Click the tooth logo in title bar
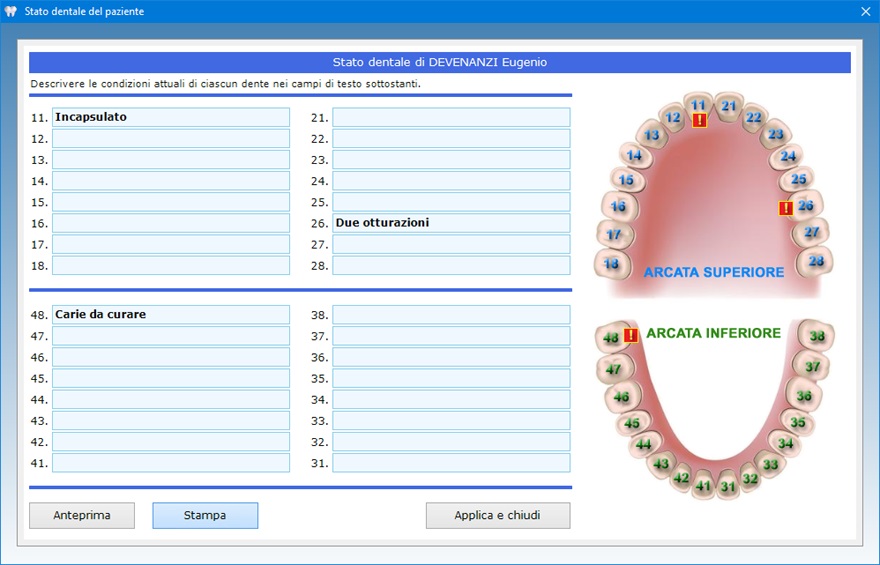Screen dimensions: 880x565 [x=11, y=11]
